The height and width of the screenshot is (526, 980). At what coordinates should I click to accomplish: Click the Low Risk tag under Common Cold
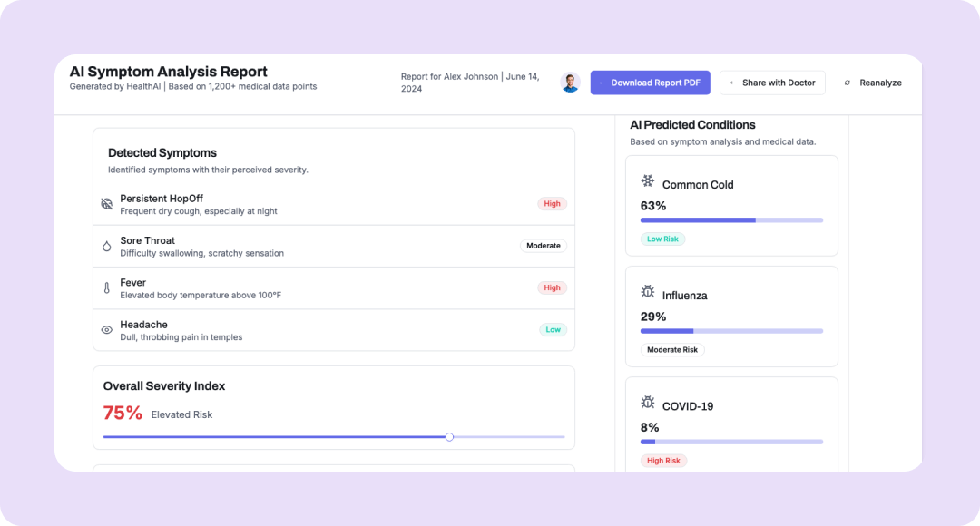coord(662,239)
